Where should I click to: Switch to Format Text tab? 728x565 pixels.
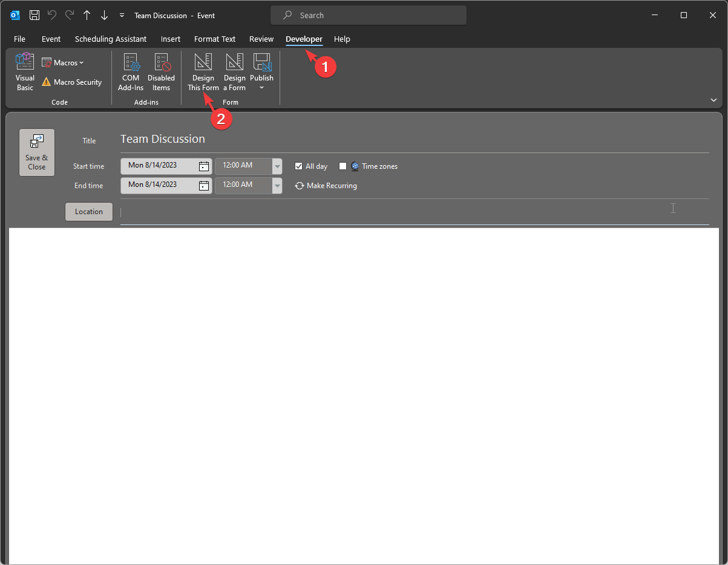pyautogui.click(x=215, y=39)
